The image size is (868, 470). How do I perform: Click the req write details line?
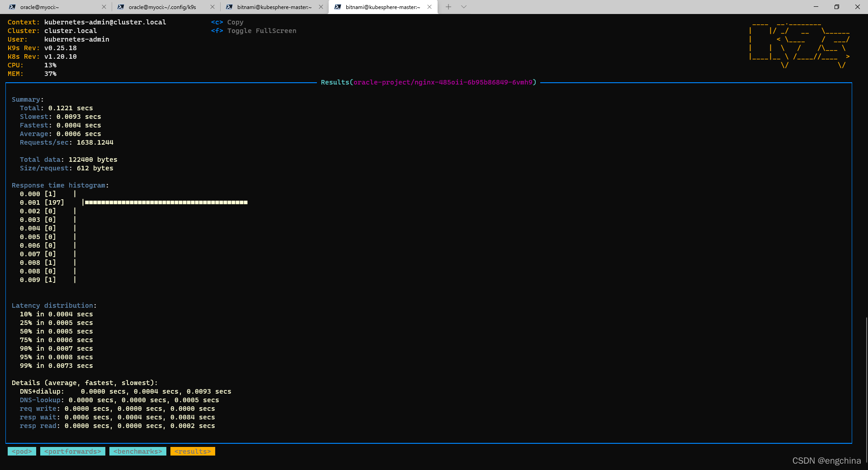118,409
